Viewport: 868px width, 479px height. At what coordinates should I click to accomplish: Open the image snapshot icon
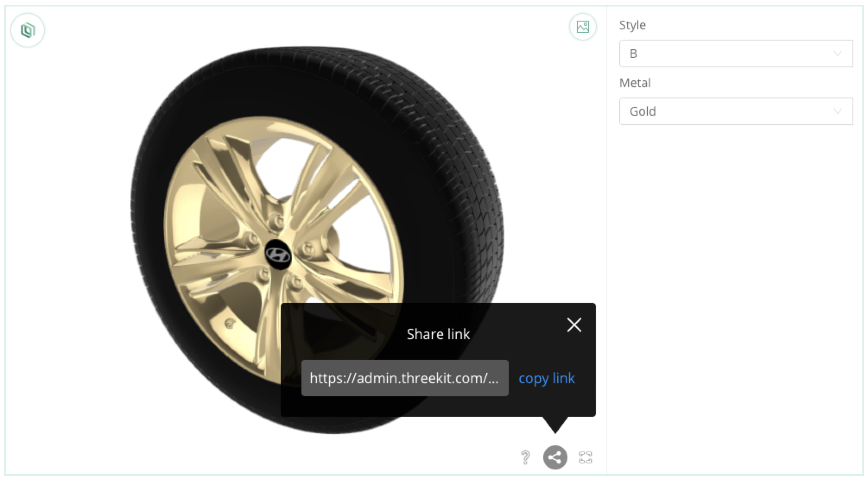pyautogui.click(x=583, y=27)
